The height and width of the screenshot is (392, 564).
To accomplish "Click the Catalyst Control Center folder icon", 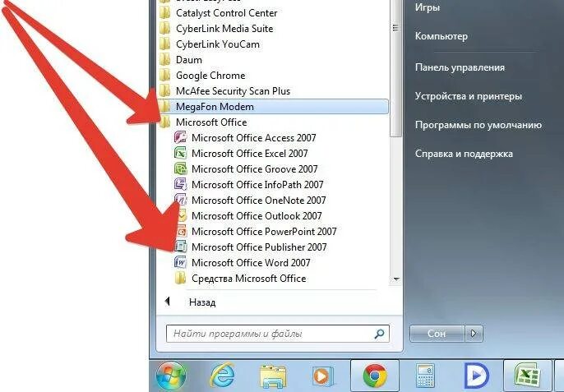I will point(164,13).
